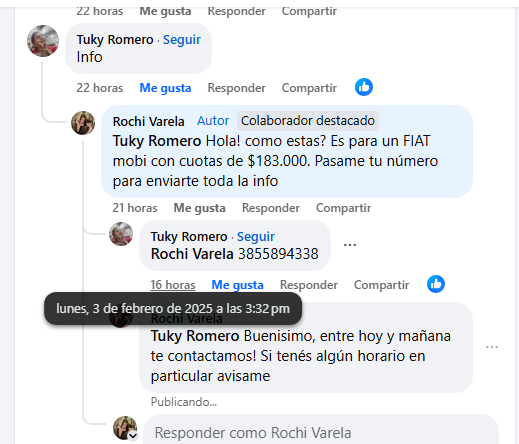Open three-dot options beside the 3855894338 comment

tap(350, 245)
